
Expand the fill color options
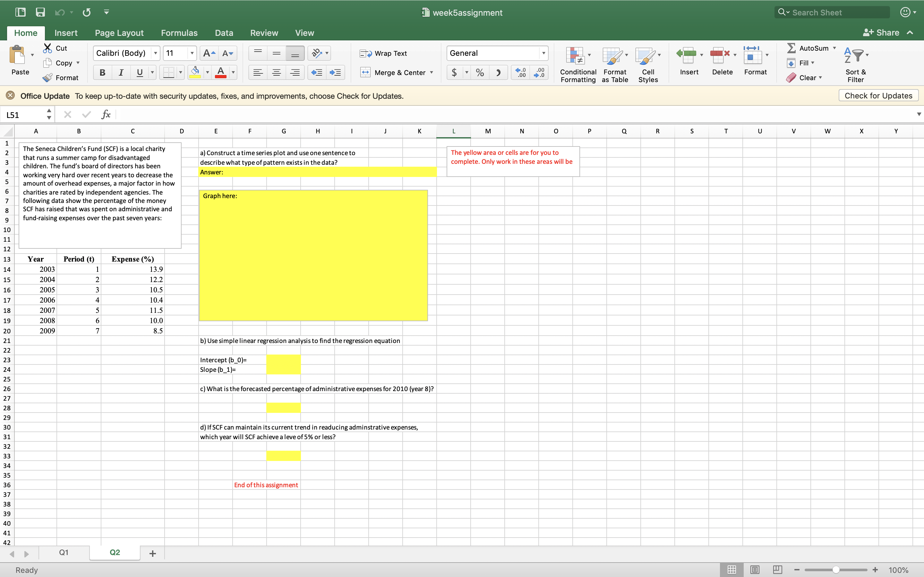point(207,72)
